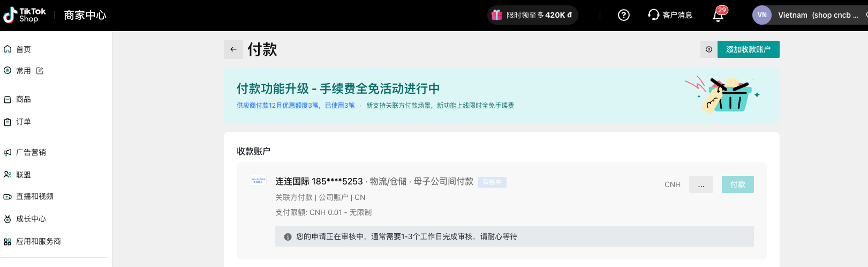Expand 广告营销 sidebar section

coord(31,152)
